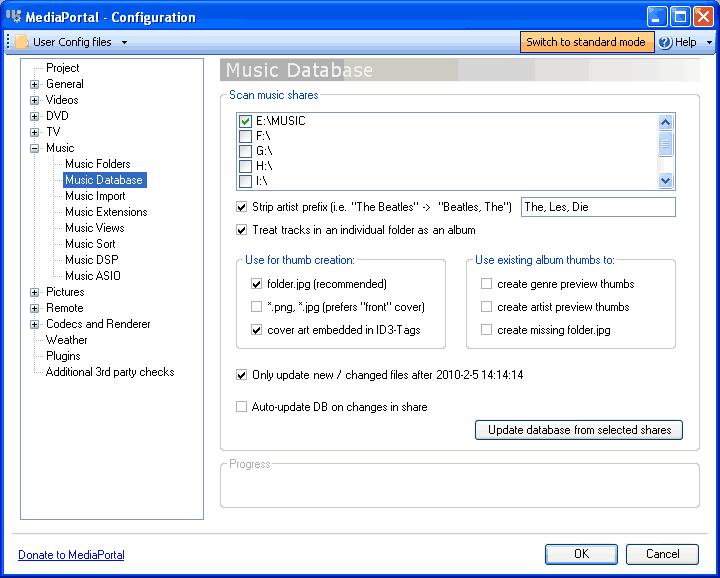Toggle Strip artist prefix checkbox
The image size is (720, 578).
242,207
